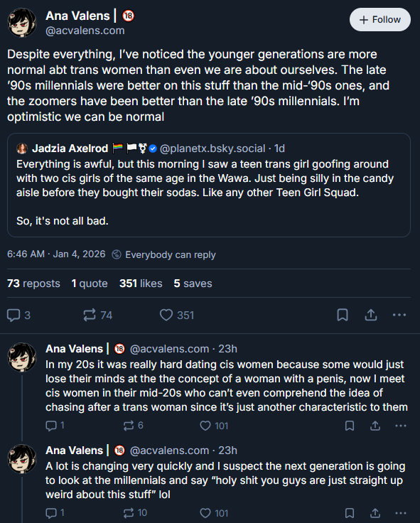
Task: Bookmark the main post
Action: (343, 315)
